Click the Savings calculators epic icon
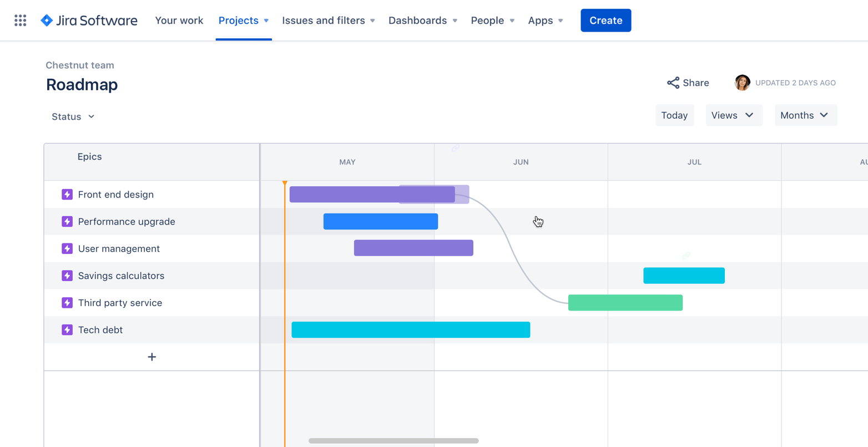This screenshot has width=868, height=447. click(x=67, y=275)
